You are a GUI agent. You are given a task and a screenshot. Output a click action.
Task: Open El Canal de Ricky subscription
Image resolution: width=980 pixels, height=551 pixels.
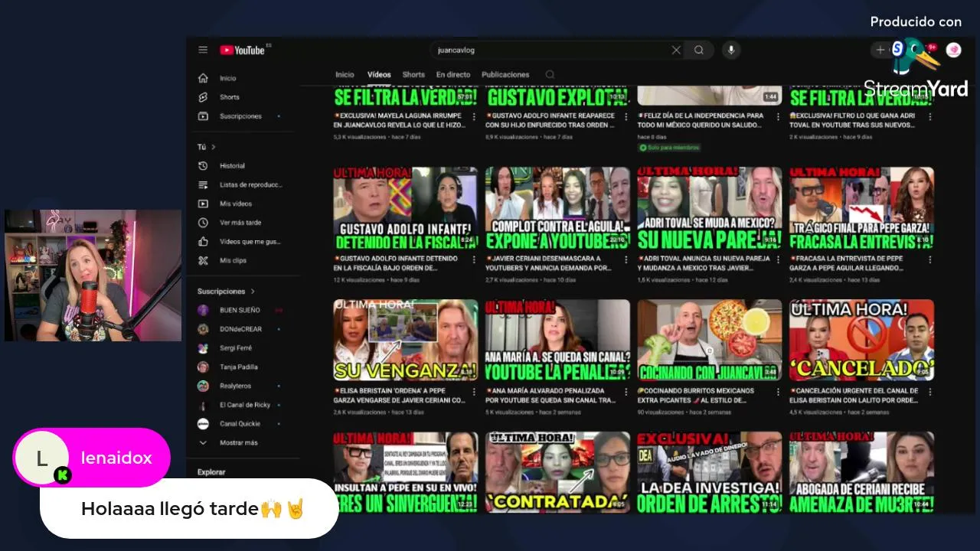tap(245, 405)
